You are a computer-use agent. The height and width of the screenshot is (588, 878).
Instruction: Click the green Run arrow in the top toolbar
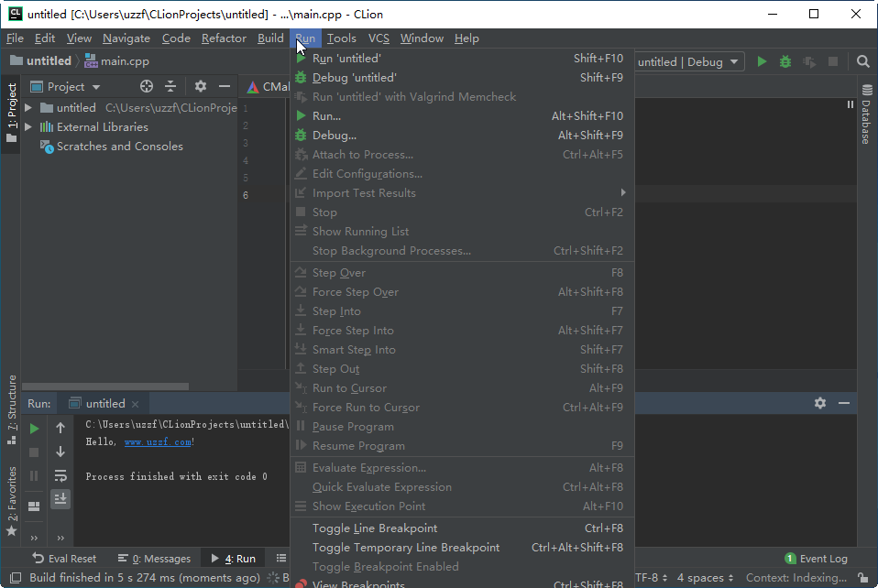[762, 61]
